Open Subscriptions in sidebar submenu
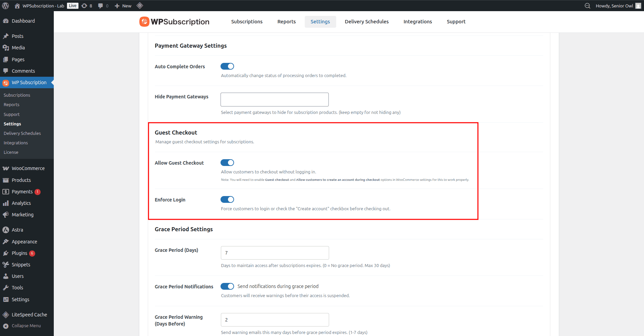Viewport: 644px width, 336px height. [x=17, y=95]
